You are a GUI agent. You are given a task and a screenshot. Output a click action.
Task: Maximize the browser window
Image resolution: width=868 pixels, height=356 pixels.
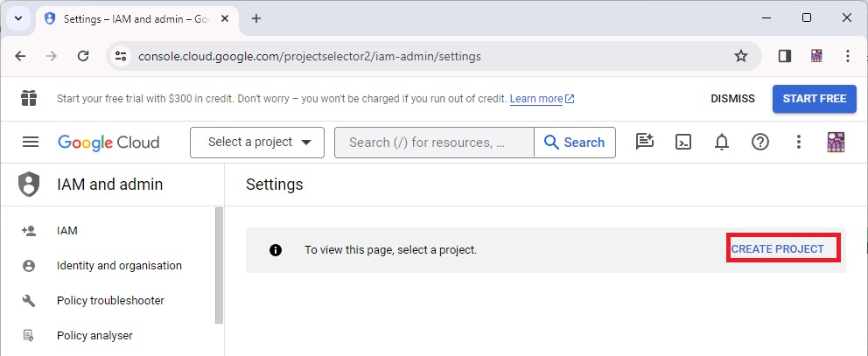tap(807, 18)
